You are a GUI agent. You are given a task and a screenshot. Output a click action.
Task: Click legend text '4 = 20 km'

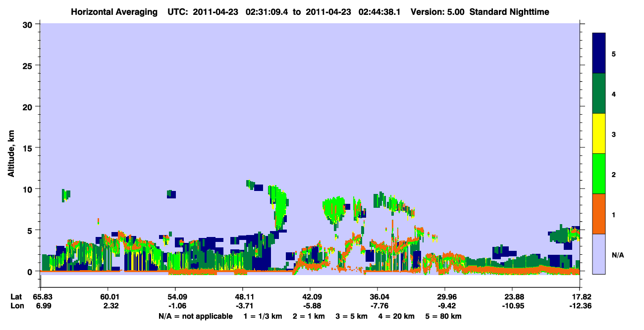pyautogui.click(x=396, y=316)
